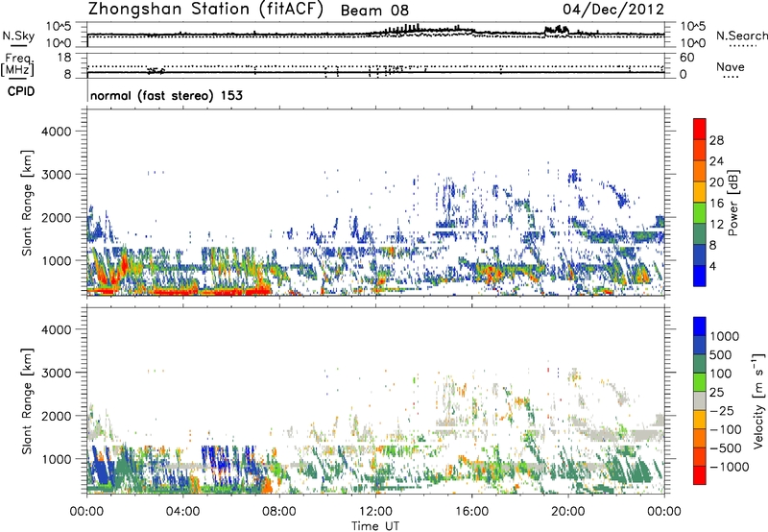Click the Zhongshan Station (fitACF) title
The height and width of the screenshot is (532, 768).
tap(205, 10)
